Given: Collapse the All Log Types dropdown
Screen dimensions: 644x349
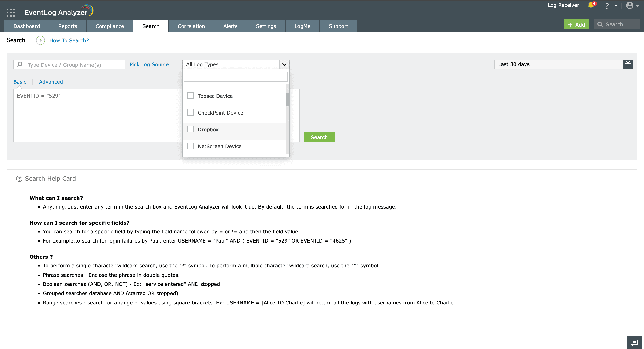Looking at the screenshot, I should 284,65.
